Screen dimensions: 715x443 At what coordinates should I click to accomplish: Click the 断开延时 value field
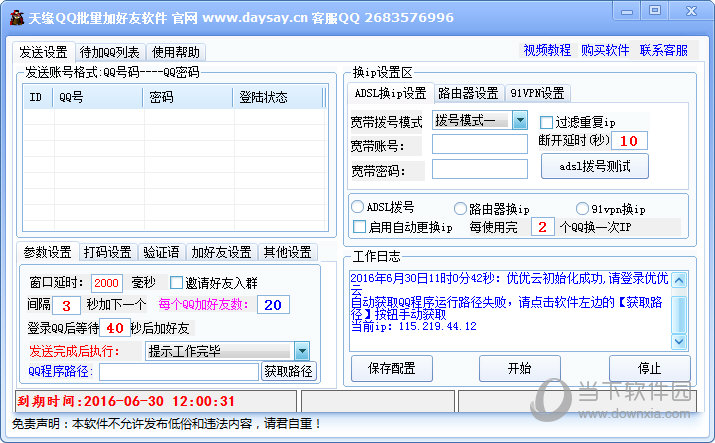[629, 141]
